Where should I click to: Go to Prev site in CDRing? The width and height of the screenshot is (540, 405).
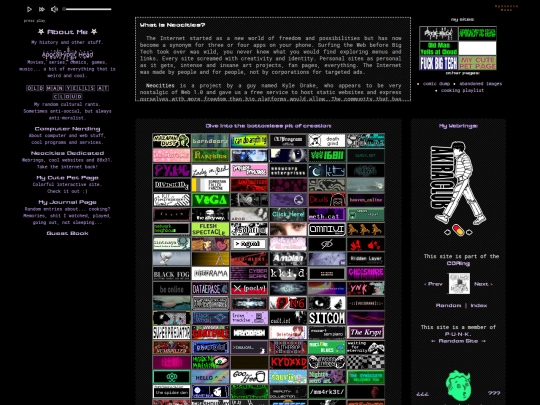[433, 284]
